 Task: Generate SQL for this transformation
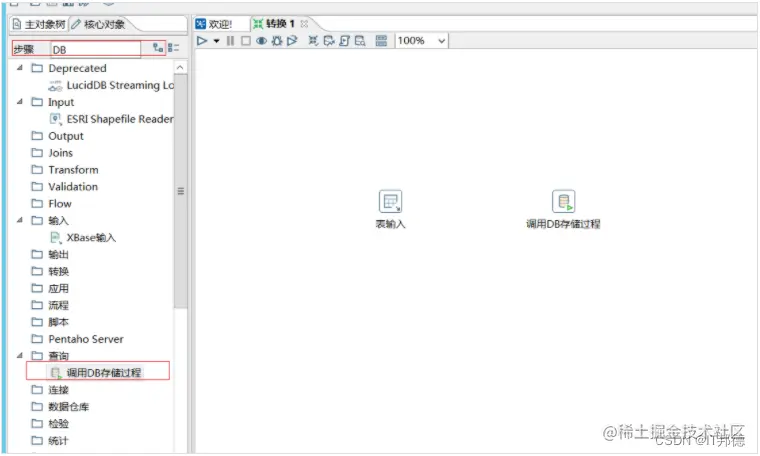coord(345,41)
